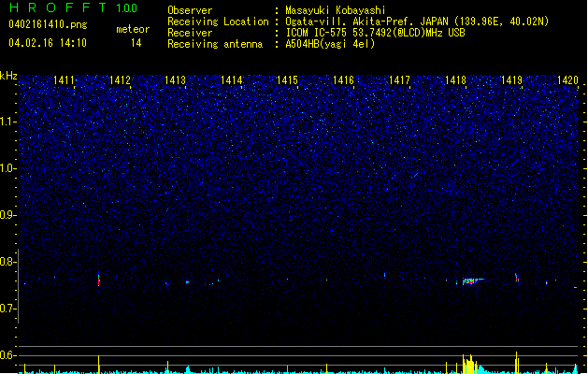
Task: Click the meteor count 14
Action: [136, 43]
